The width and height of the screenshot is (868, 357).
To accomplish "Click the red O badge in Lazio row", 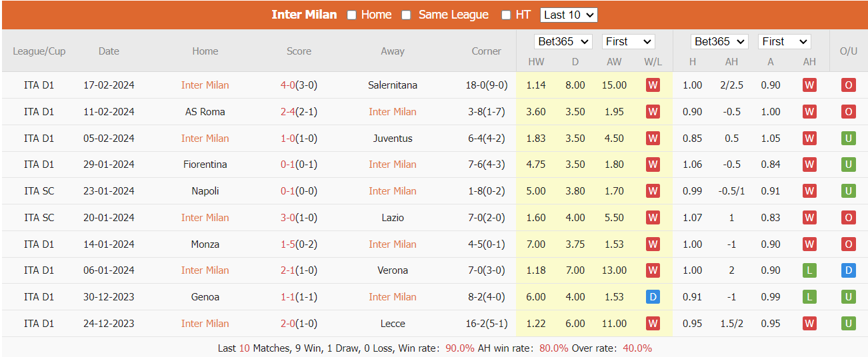I will tap(848, 218).
